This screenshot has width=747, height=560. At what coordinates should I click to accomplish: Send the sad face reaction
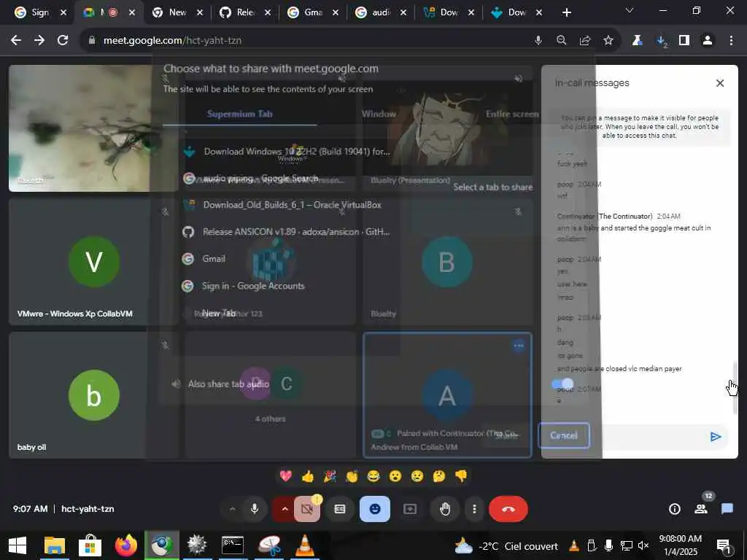click(x=417, y=475)
